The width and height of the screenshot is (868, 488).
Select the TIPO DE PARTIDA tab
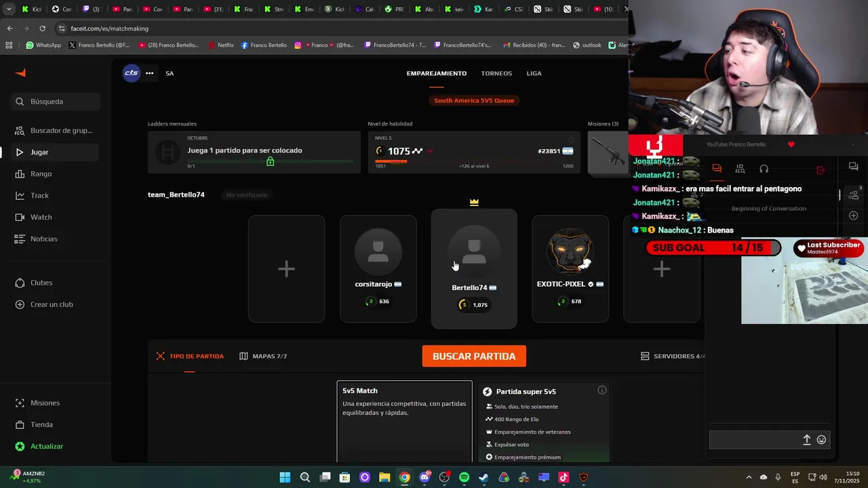(x=190, y=356)
